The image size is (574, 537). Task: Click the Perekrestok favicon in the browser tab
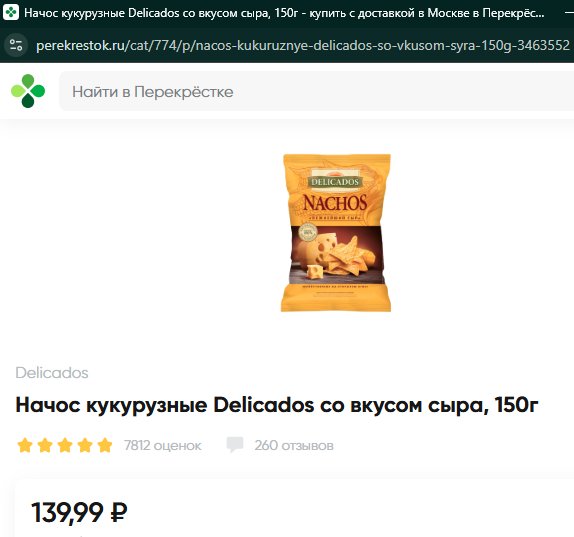(11, 13)
